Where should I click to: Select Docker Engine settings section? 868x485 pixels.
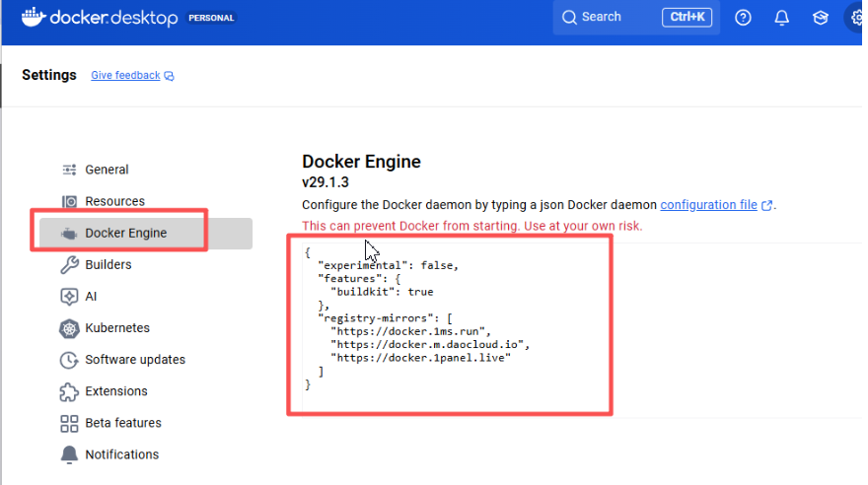pos(146,234)
